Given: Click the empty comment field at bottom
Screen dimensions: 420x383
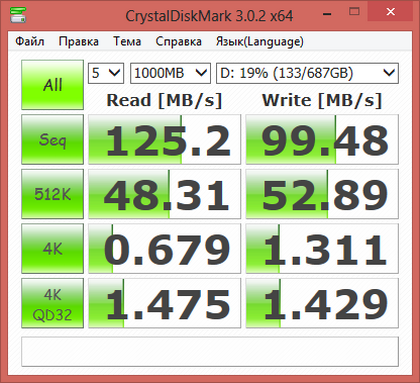Looking at the screenshot, I should pos(210,352).
